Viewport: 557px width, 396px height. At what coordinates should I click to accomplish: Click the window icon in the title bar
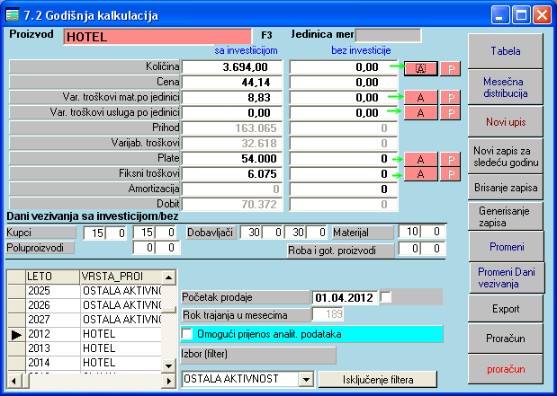click(x=12, y=15)
